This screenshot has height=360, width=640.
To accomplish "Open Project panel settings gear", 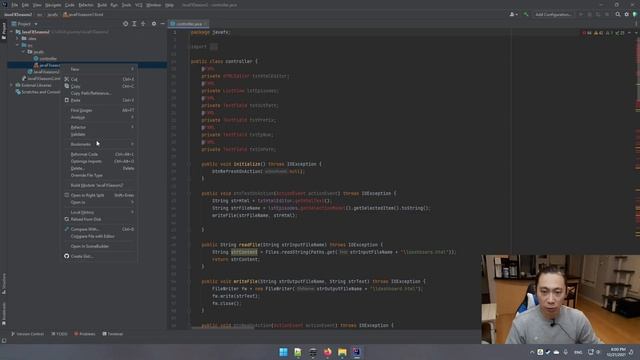I will pyautogui.click(x=154, y=24).
